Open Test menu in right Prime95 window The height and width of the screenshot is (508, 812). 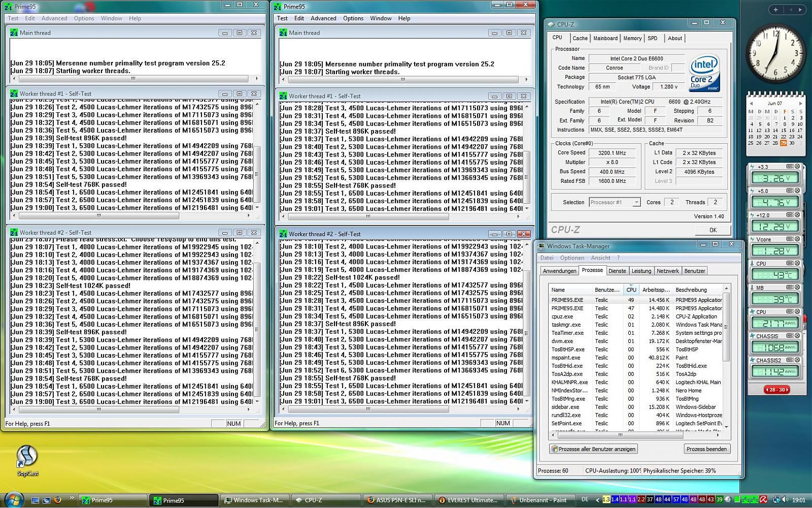pos(282,18)
